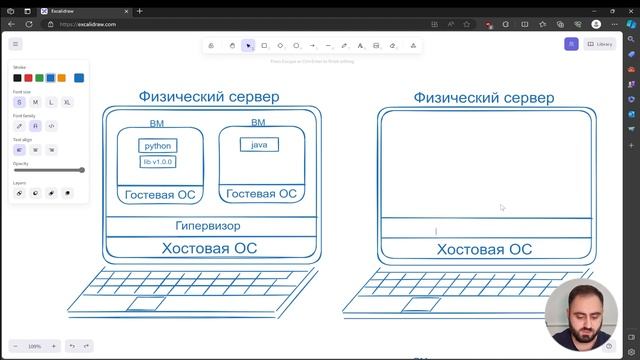
Task: Align text to the left
Action: pos(19,150)
